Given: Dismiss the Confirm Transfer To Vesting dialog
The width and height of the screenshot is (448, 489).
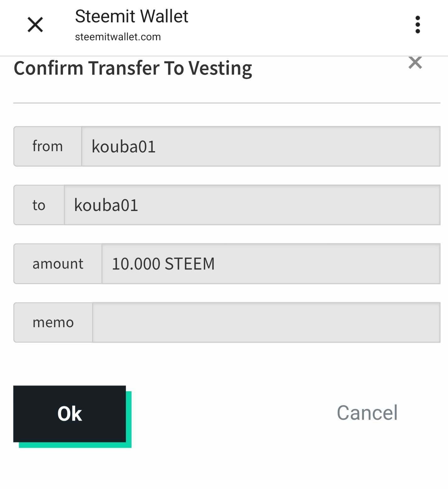Looking at the screenshot, I should (x=415, y=63).
